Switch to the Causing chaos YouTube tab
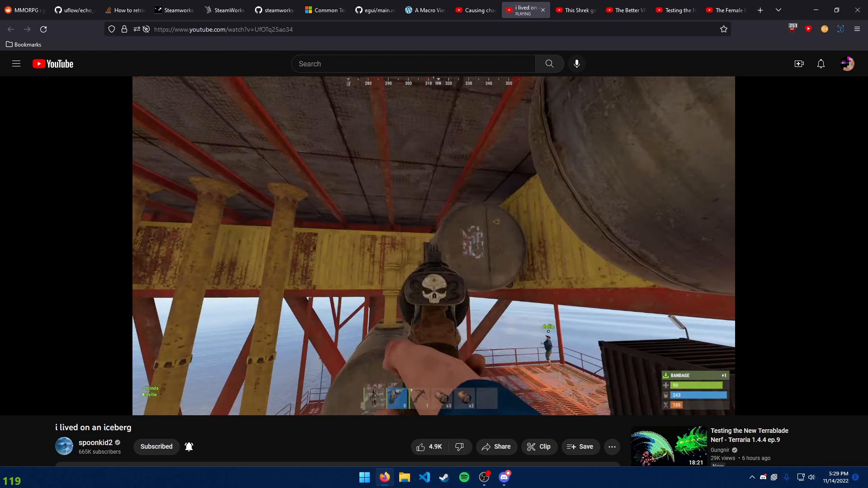 pyautogui.click(x=475, y=10)
